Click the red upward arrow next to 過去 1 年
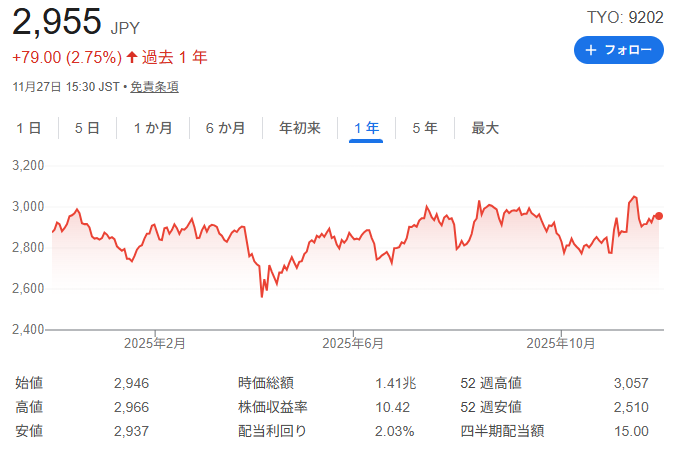The height and width of the screenshot is (453, 692). [x=131, y=57]
